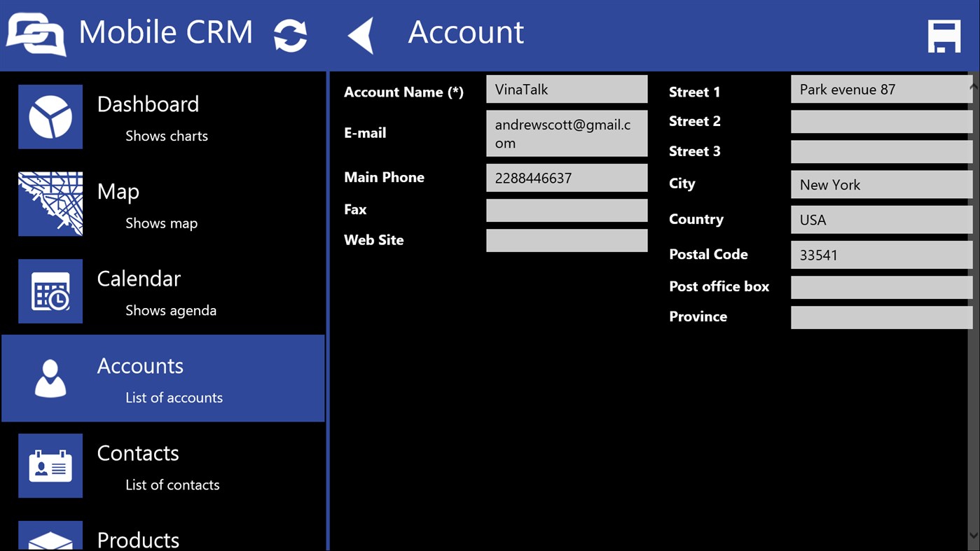The image size is (980, 551).
Task: Click the E-mail field with andrewscott@gmail.com
Action: point(567,133)
